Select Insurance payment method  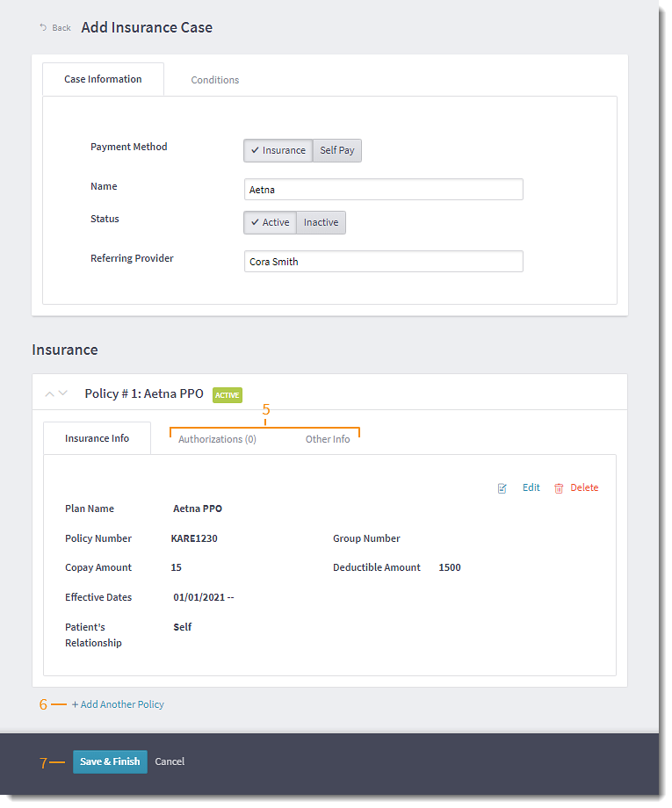[x=278, y=150]
